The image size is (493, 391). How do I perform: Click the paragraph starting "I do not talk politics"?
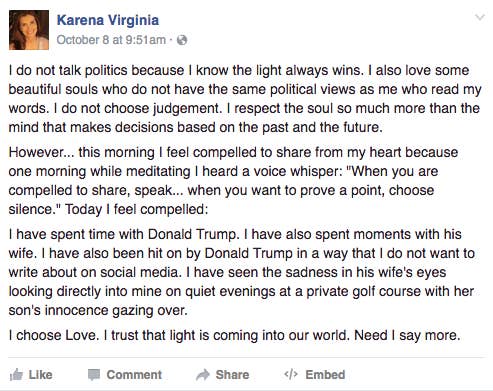coord(245,99)
